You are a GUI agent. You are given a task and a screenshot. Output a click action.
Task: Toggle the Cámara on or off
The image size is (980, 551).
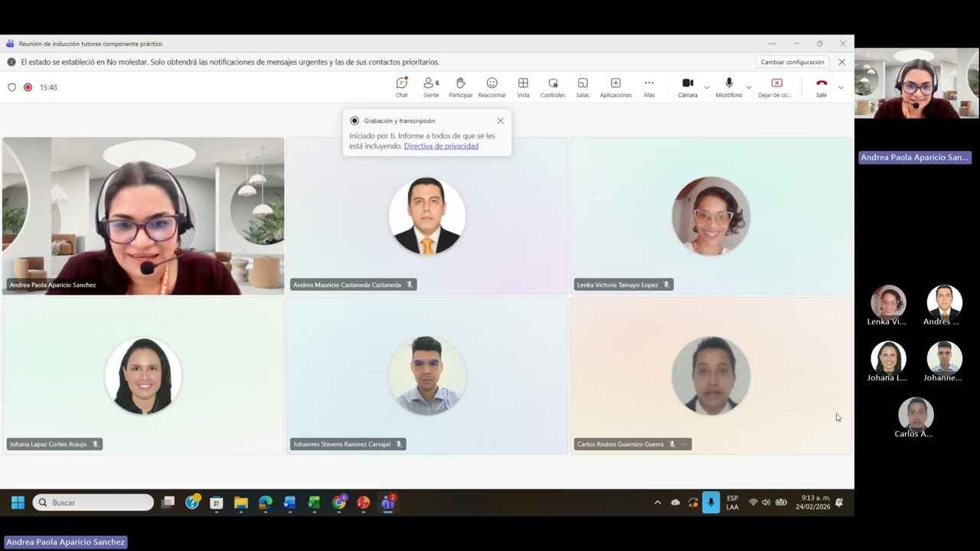pos(688,87)
